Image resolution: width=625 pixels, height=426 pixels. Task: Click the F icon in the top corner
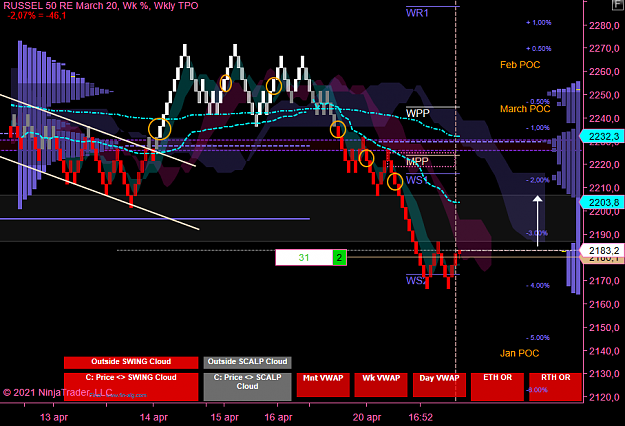(x=617, y=4)
